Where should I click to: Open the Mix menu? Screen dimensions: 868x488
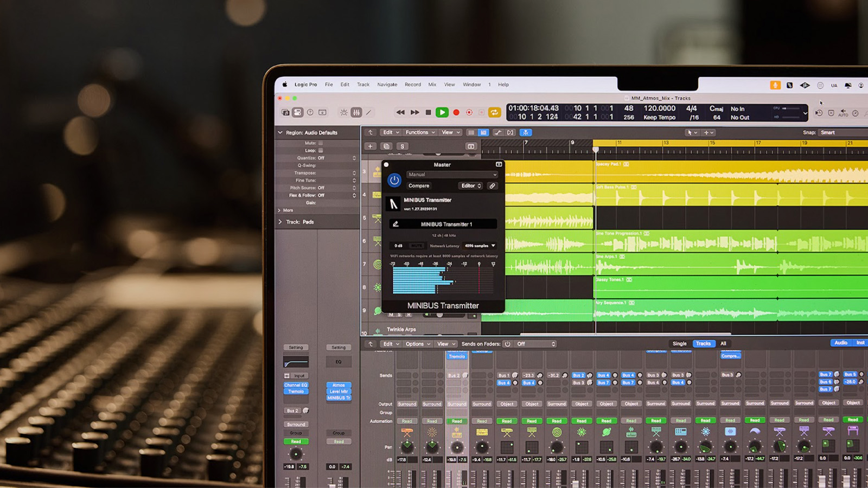[x=432, y=85]
